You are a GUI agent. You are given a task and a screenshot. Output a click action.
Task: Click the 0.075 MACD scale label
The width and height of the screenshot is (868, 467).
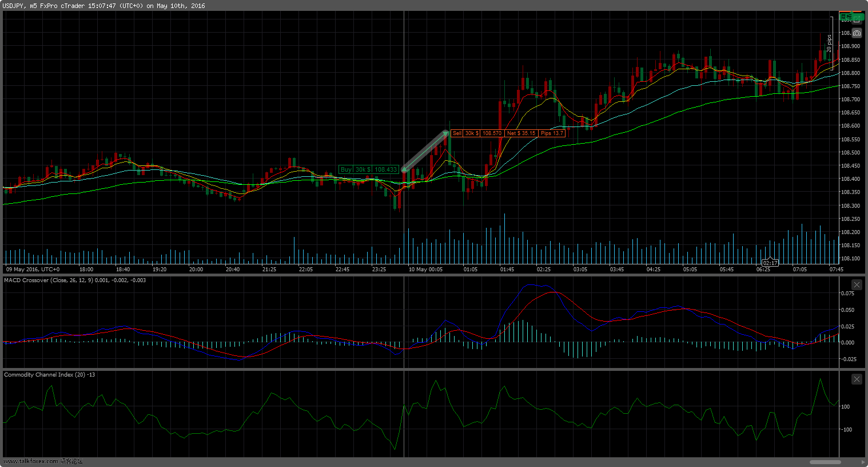tap(847, 294)
